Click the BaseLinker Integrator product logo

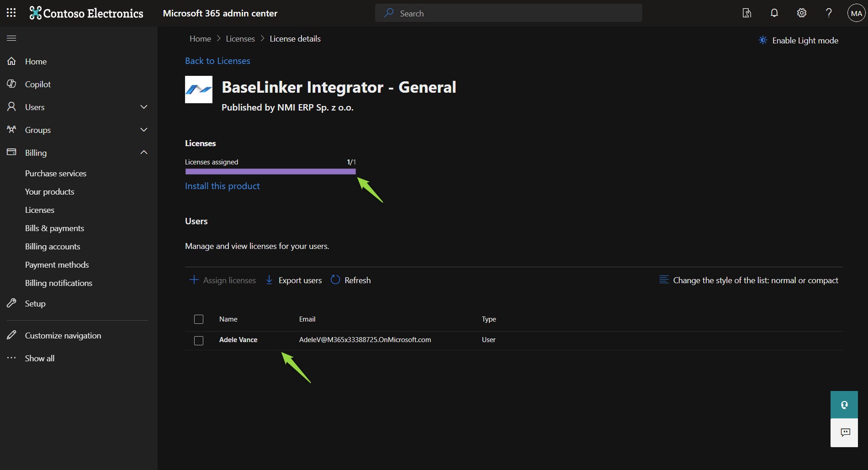pos(199,90)
